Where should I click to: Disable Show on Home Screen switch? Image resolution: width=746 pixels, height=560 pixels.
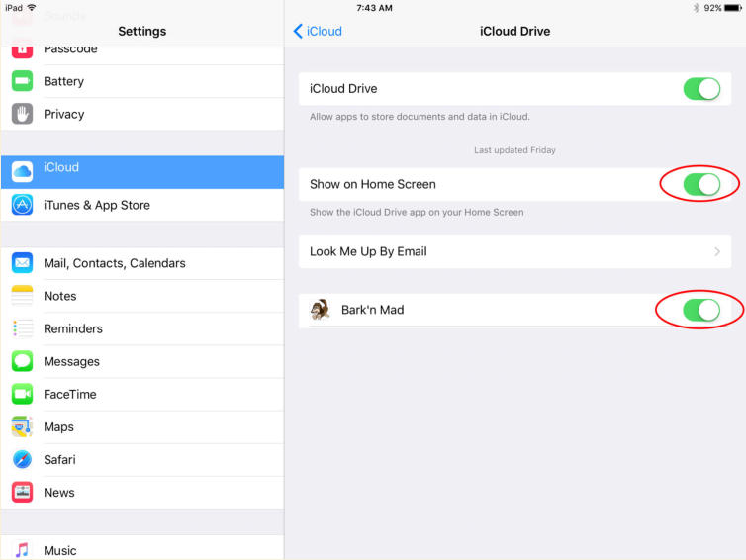(x=701, y=184)
